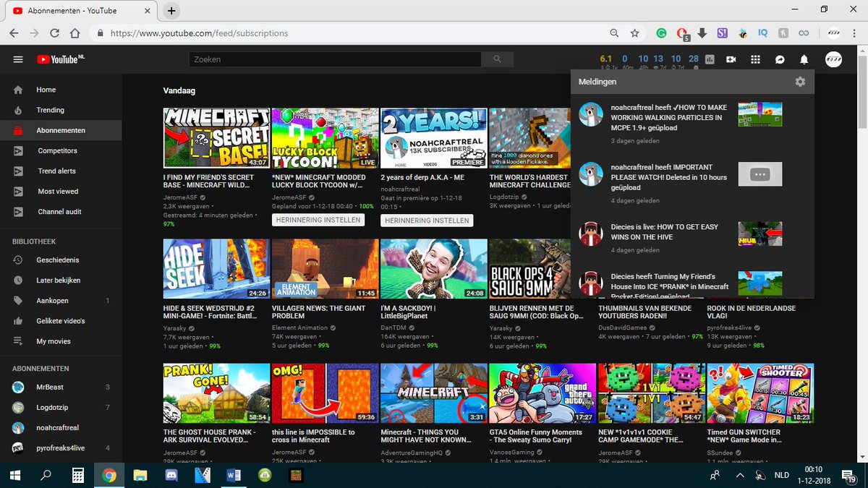Play the Hide & Seek Fortnite video thumbnail
The image size is (868, 488).
[216, 269]
